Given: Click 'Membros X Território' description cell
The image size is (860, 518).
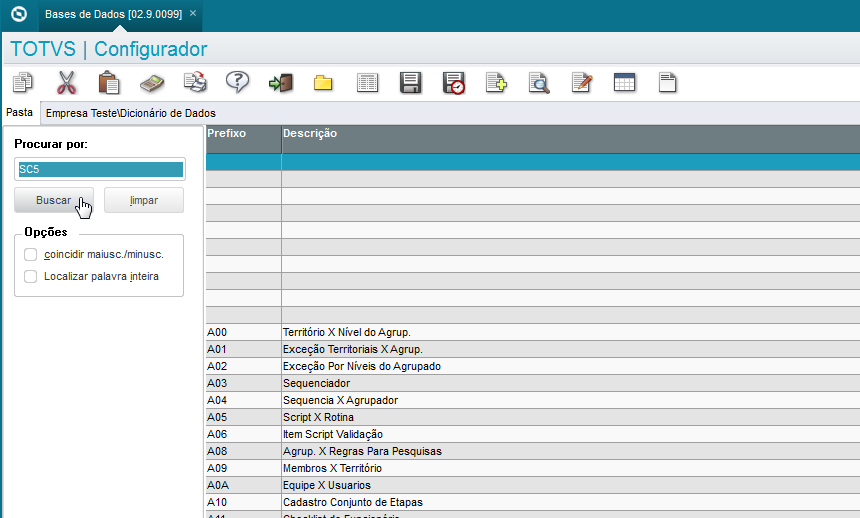Looking at the screenshot, I should click(x=332, y=469).
